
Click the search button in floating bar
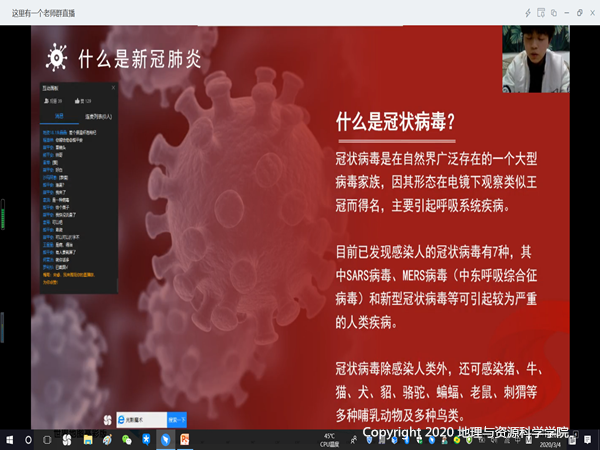(x=177, y=420)
